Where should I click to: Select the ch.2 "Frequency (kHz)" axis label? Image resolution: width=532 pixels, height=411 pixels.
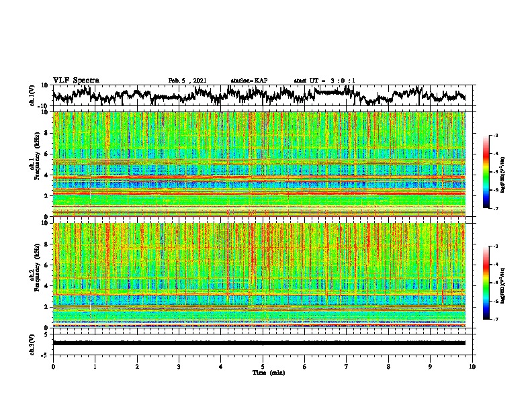pos(37,267)
